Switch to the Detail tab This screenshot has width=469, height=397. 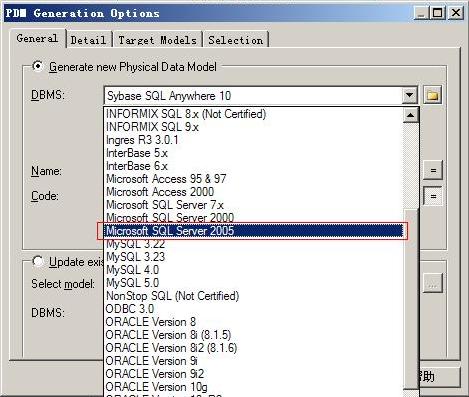[88, 40]
